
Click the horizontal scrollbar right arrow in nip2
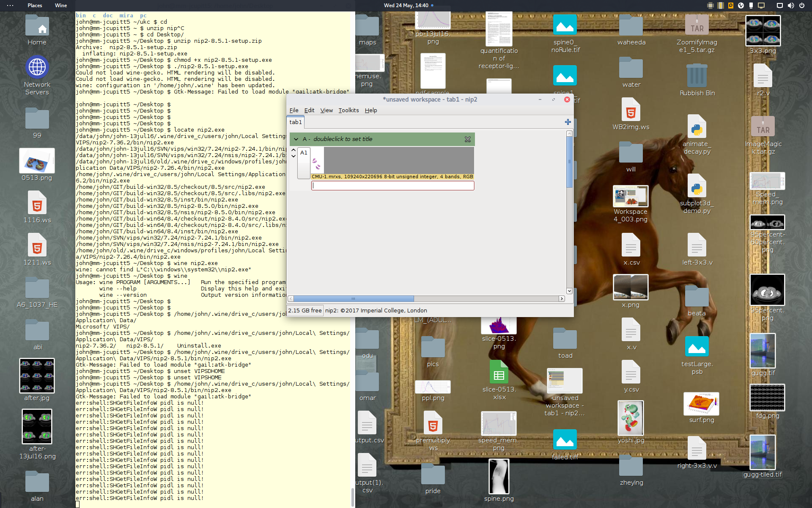point(562,298)
